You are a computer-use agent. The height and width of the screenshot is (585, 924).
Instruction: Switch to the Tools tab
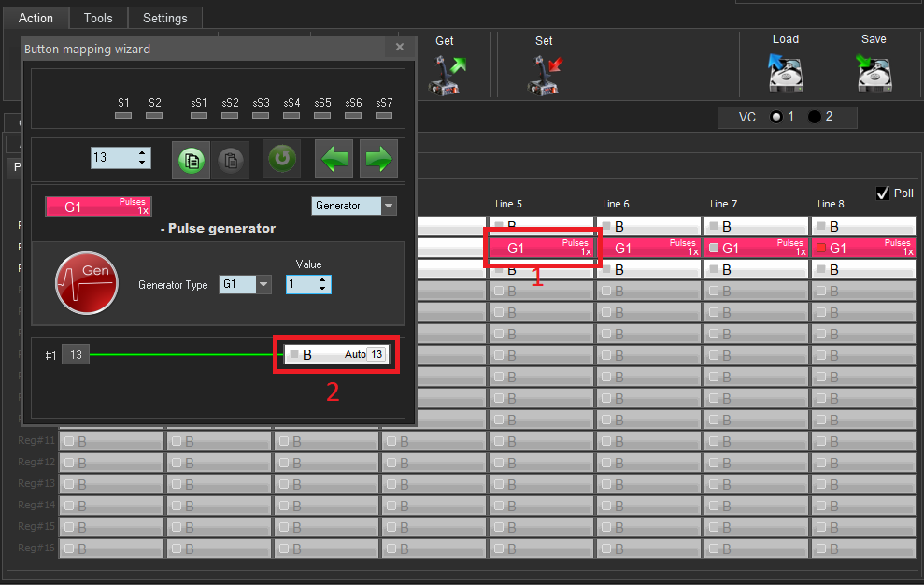[x=98, y=18]
